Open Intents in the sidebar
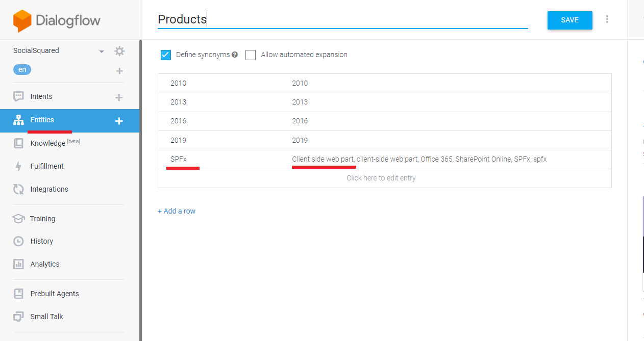This screenshot has width=644, height=341. pos(41,96)
